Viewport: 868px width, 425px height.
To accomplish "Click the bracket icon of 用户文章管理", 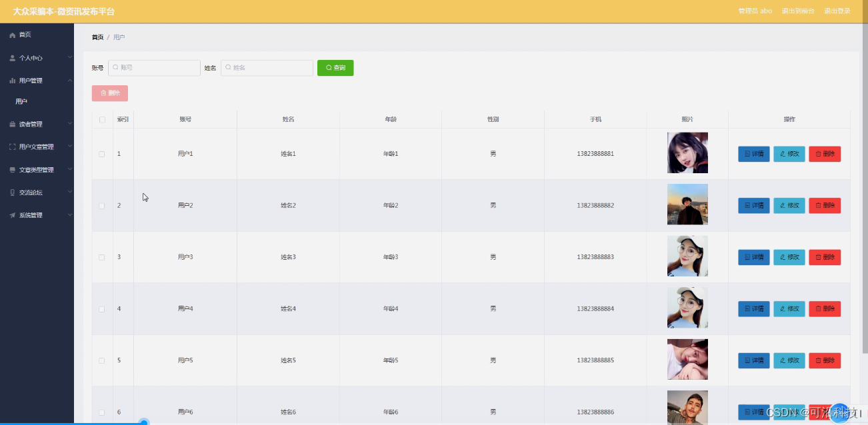I will (x=12, y=147).
